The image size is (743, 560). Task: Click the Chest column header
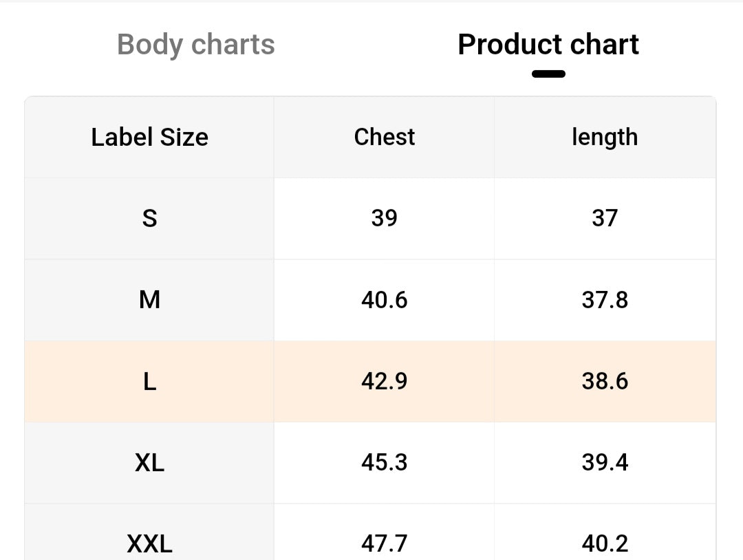click(x=385, y=137)
